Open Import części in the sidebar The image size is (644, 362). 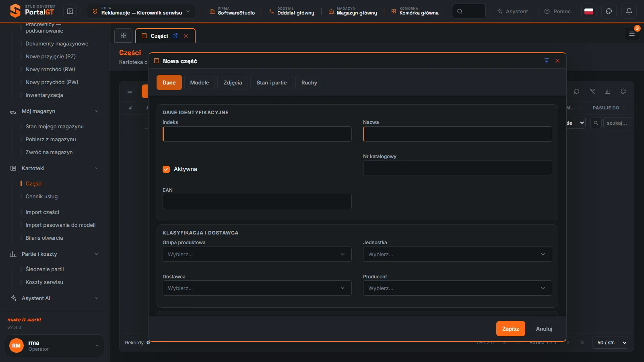[42, 212]
